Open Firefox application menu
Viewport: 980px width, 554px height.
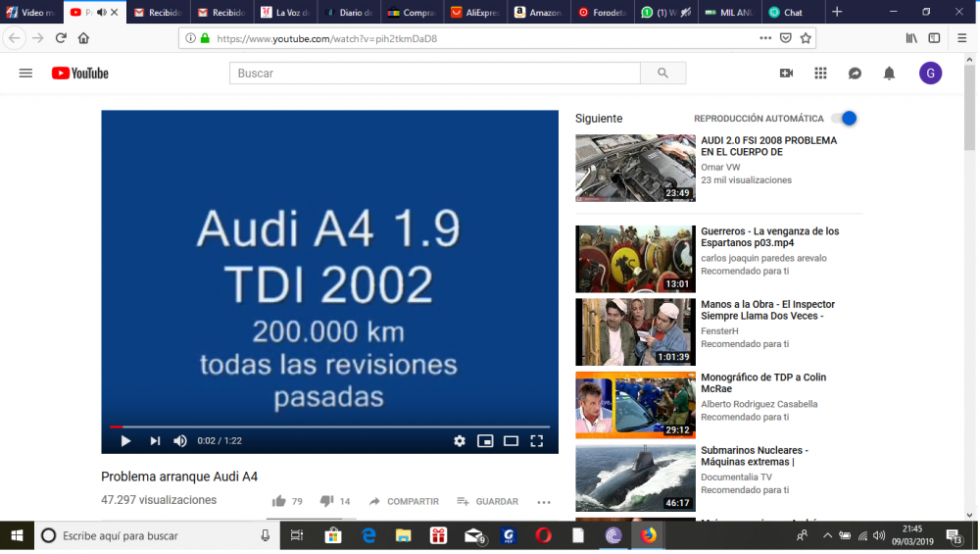[x=962, y=38]
